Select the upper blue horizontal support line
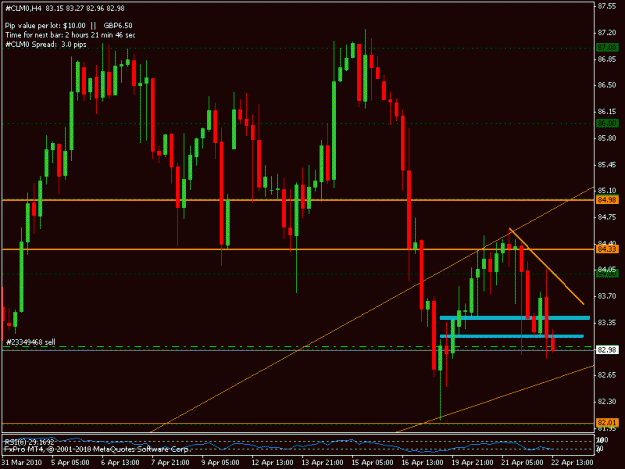The height and width of the screenshot is (469, 625). pyautogui.click(x=515, y=318)
